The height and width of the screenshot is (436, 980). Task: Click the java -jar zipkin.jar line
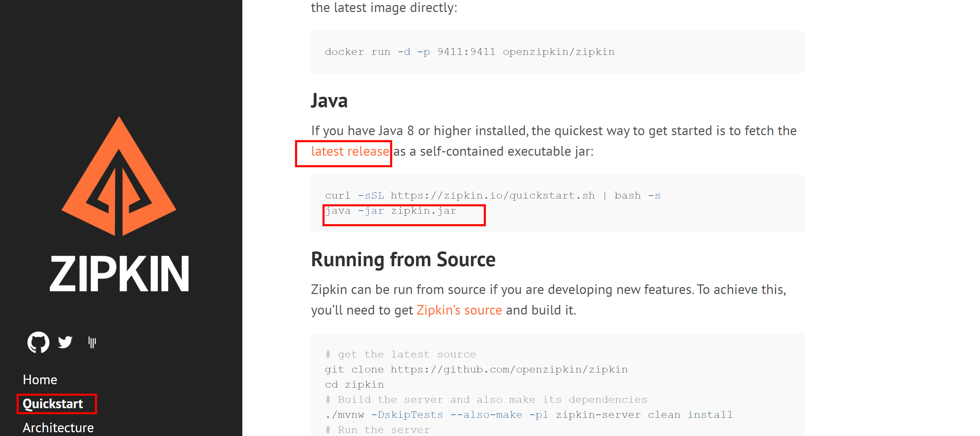390,211
